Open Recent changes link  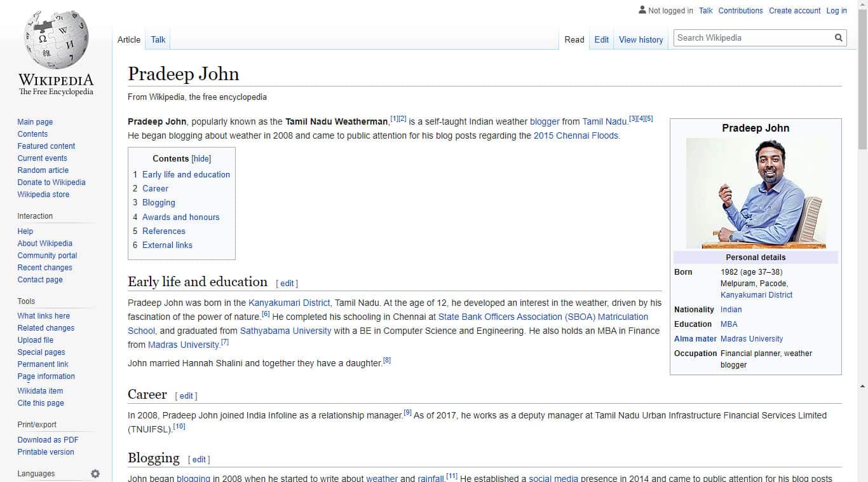(45, 268)
